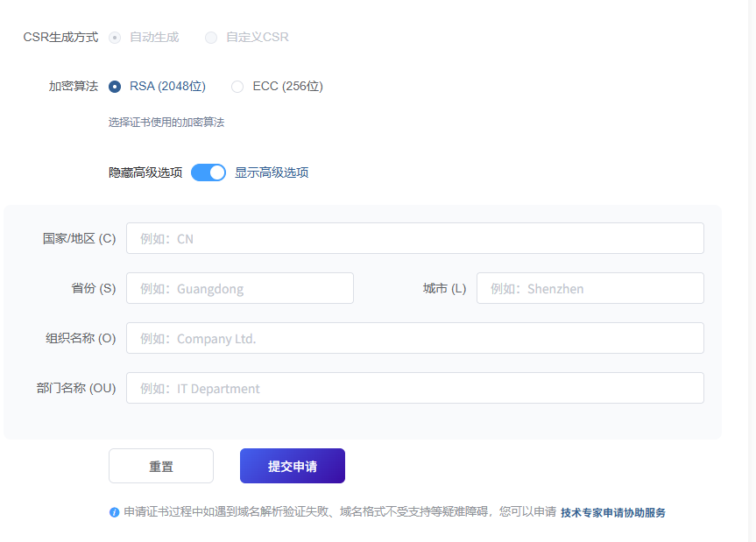756x542 pixels.
Task: Click the 部门名称 (OU) input field
Action: (x=415, y=388)
